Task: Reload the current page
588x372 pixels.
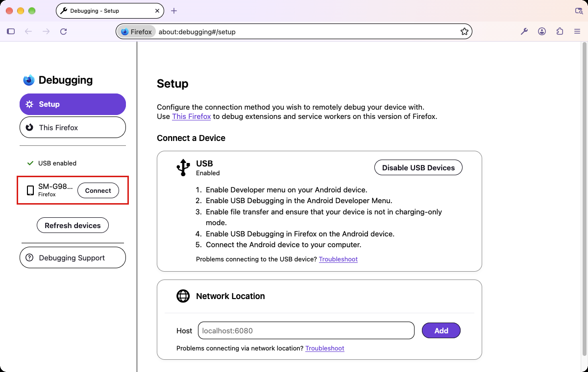Action: 63,31
